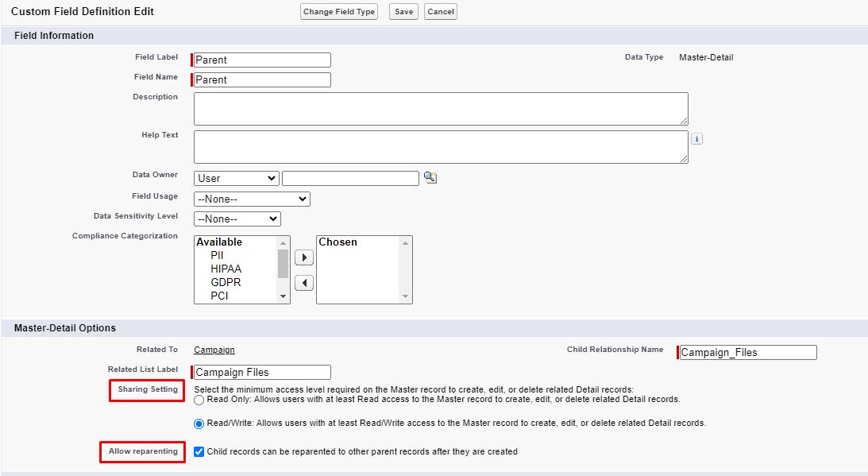Click the add arrow for Compliance Categorization
This screenshot has height=476, width=868.
pos(303,258)
